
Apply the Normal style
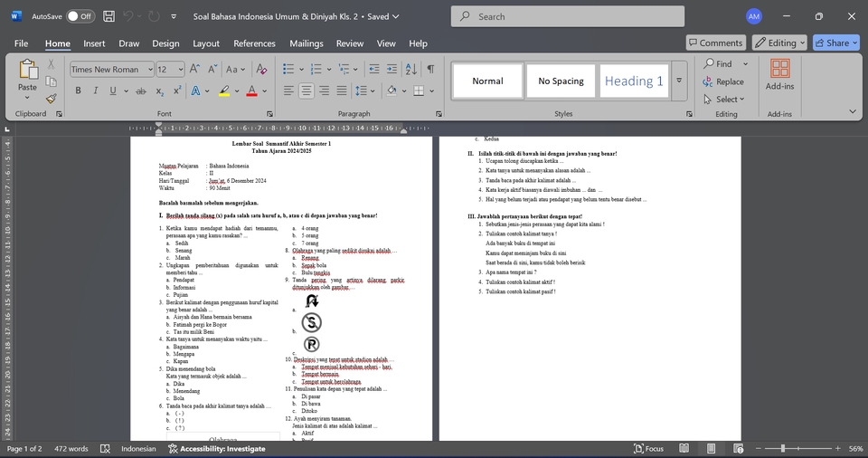[487, 81]
